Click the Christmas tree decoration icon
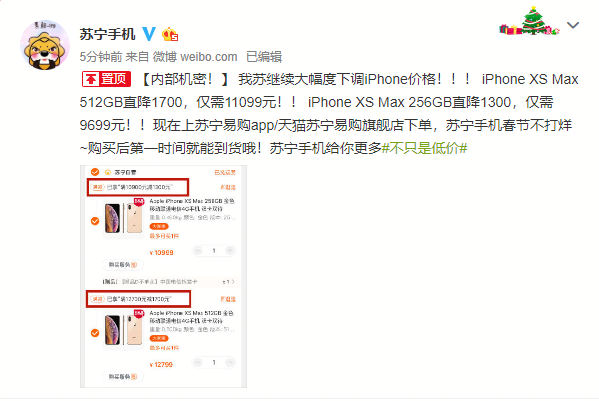 coord(529,22)
